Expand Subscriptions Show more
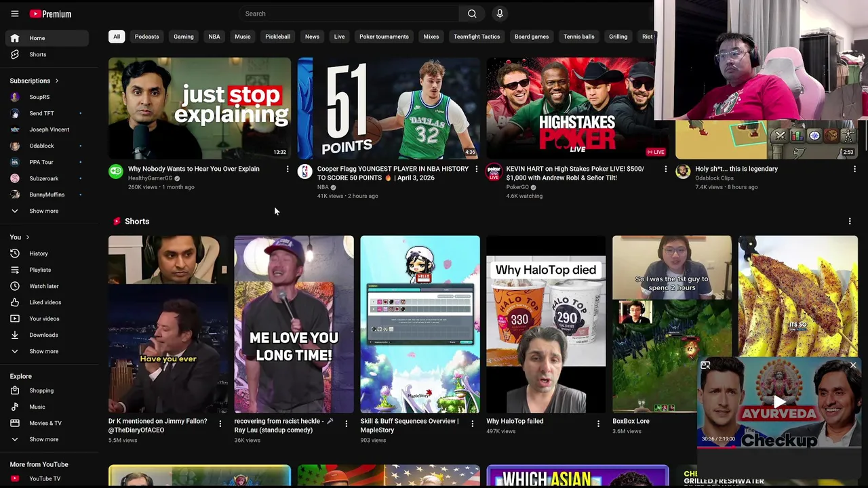Screen dimensions: 868x488 47,211
